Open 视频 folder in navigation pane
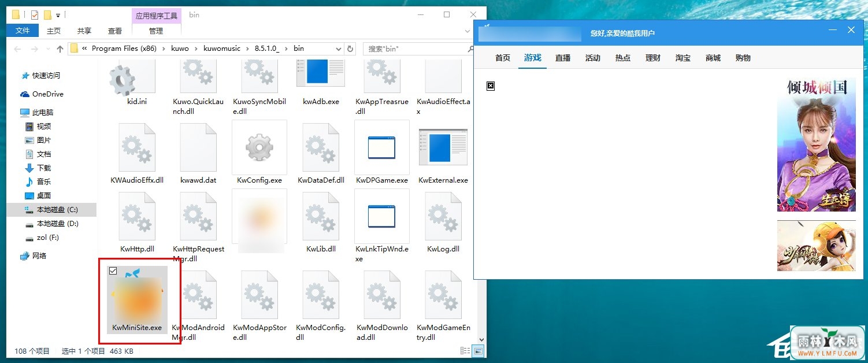The width and height of the screenshot is (868, 363). coord(44,127)
